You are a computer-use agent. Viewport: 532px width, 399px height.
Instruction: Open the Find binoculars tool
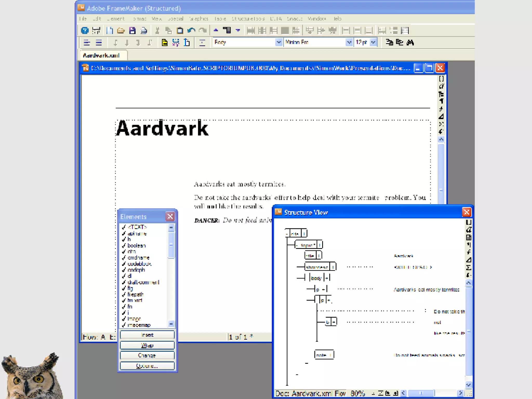[x=410, y=42]
